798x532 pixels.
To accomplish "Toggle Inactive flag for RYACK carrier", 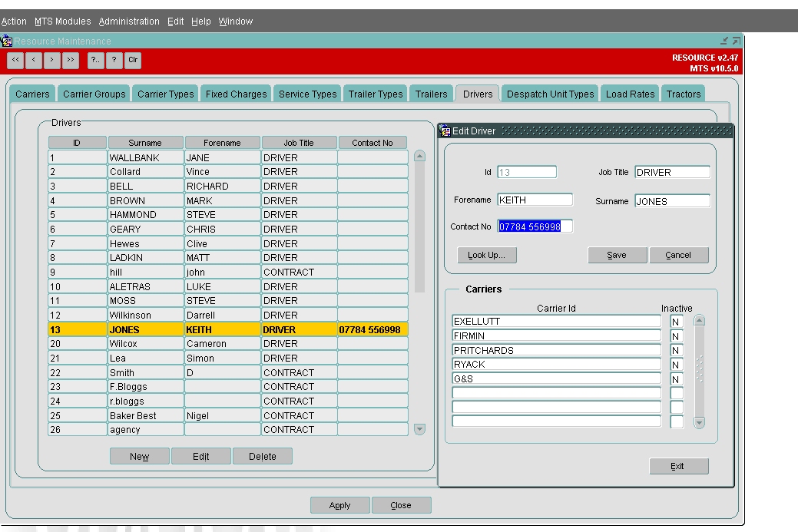I will pos(677,365).
